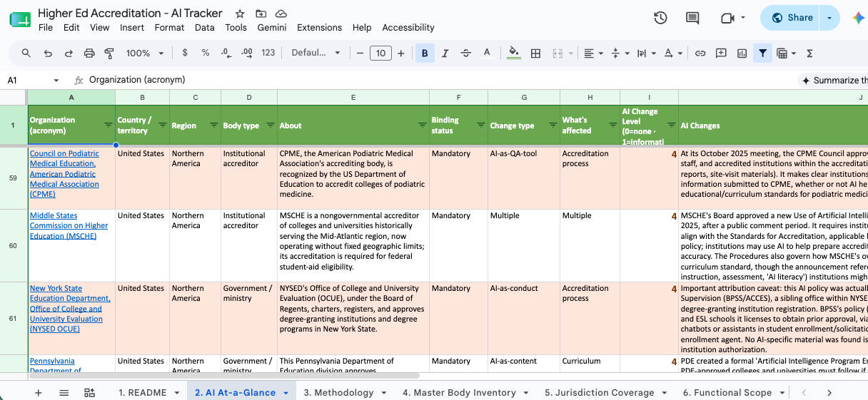
Task: Insert a comment from the toolbar
Action: (x=721, y=53)
